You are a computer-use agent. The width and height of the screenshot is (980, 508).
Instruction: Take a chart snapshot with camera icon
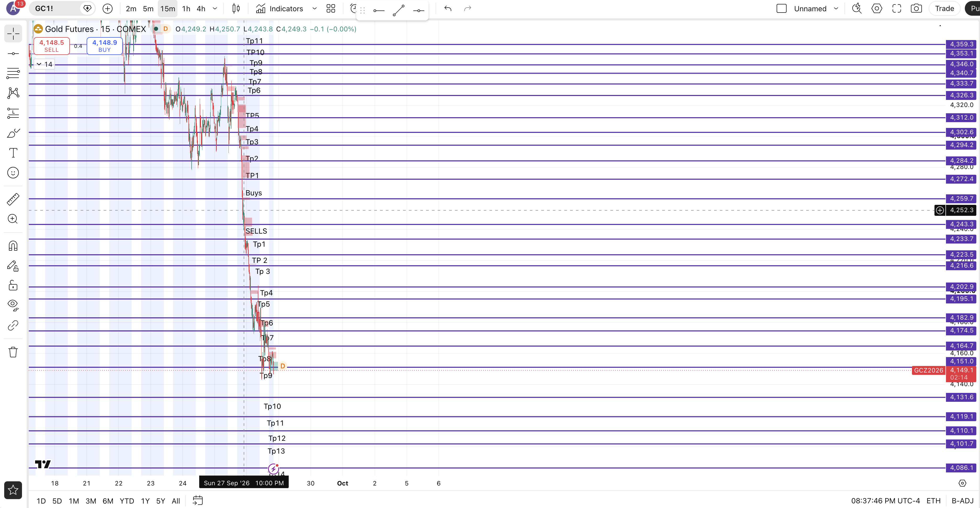[916, 8]
